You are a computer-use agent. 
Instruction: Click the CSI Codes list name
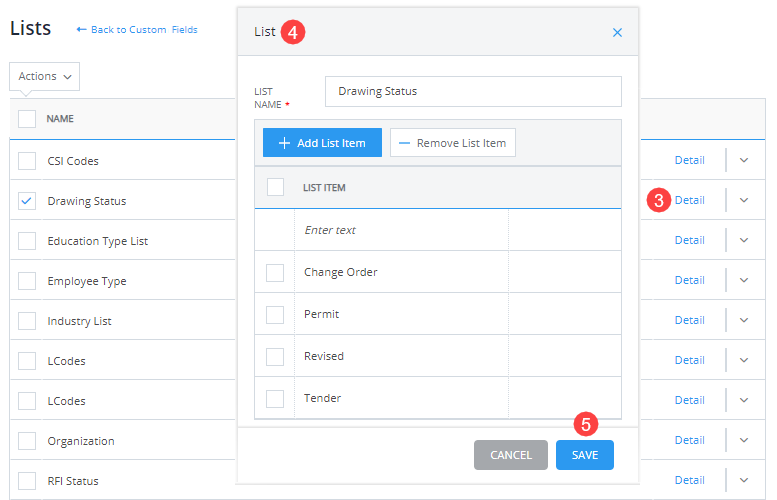73,161
